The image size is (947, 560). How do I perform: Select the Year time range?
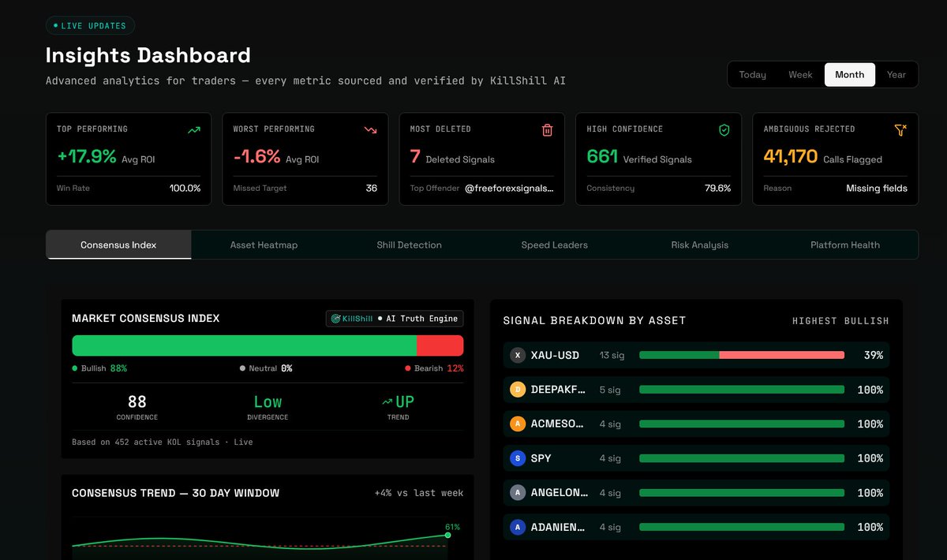click(x=896, y=74)
